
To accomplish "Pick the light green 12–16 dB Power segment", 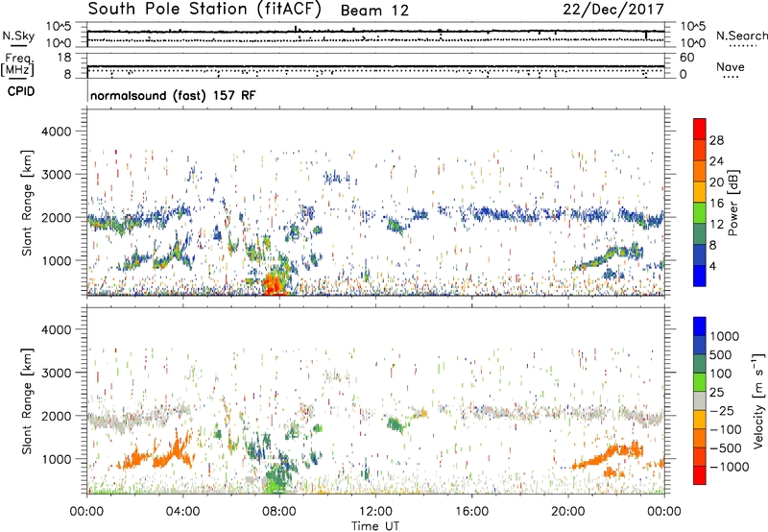I will coord(700,213).
